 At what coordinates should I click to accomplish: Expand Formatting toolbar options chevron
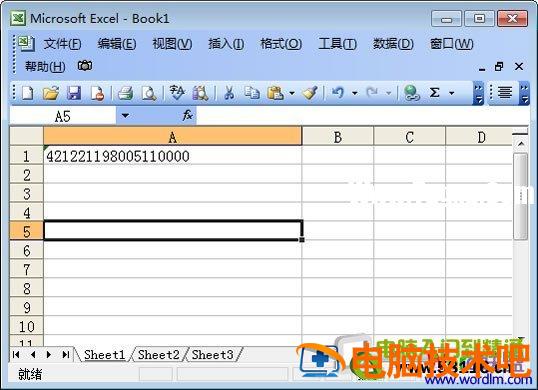point(524,93)
